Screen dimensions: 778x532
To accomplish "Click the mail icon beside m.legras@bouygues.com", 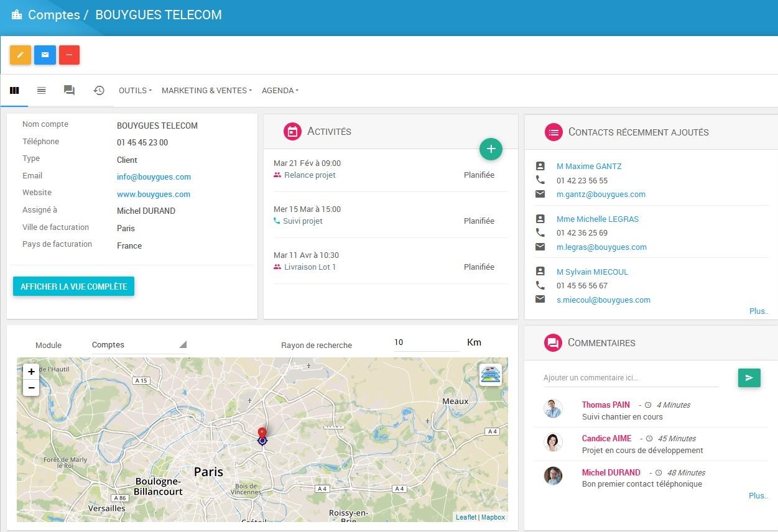I will (540, 247).
